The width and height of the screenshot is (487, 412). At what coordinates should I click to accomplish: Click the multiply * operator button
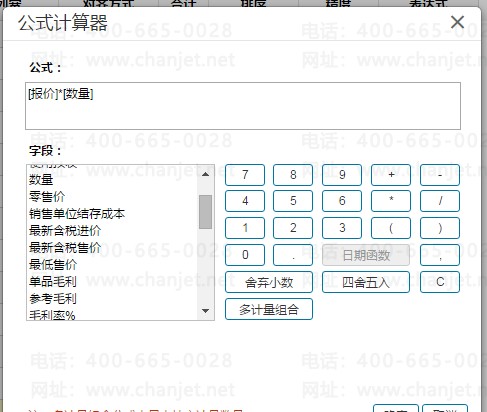click(x=391, y=201)
